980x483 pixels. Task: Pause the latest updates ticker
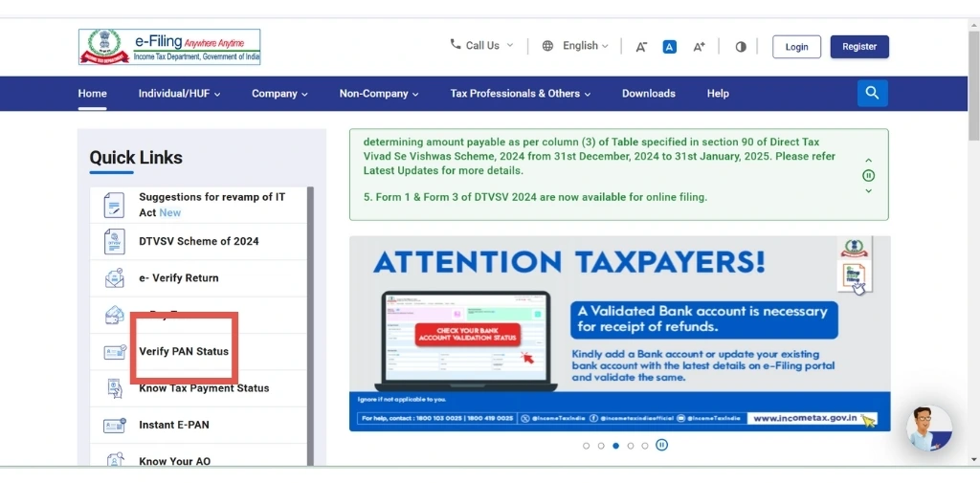[x=868, y=176]
